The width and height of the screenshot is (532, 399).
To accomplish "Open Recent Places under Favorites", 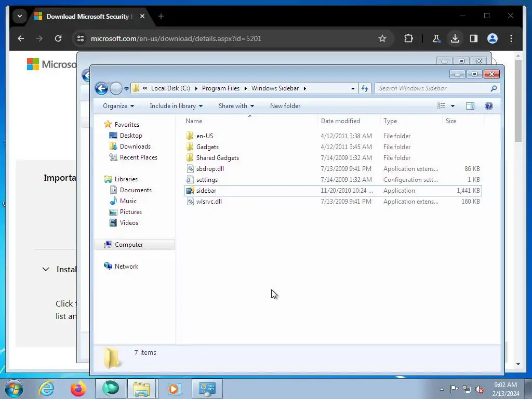I will point(138,157).
